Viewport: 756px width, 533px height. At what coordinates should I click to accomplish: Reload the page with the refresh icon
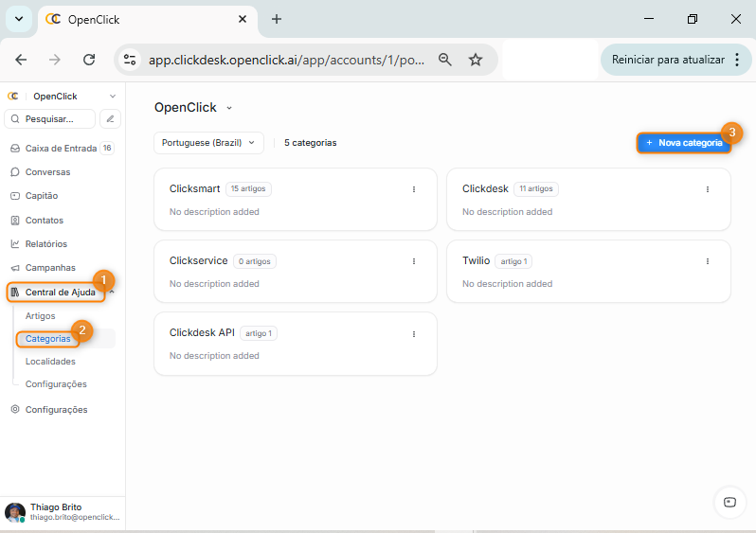89,60
